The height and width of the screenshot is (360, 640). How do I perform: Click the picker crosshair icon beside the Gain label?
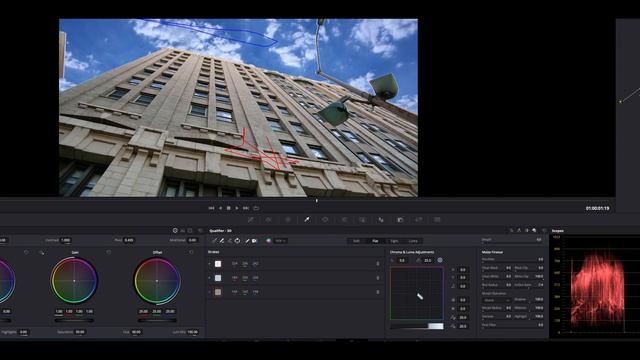point(42,253)
